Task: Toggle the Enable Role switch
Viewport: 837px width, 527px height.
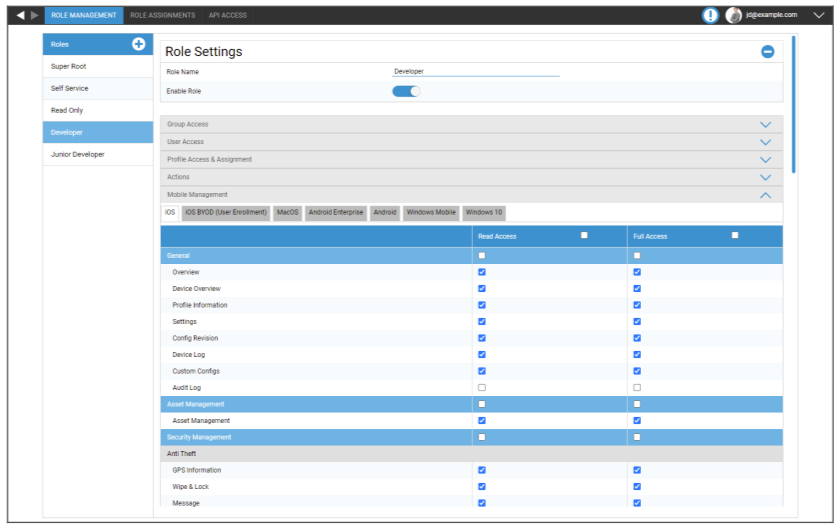Action: (406, 91)
